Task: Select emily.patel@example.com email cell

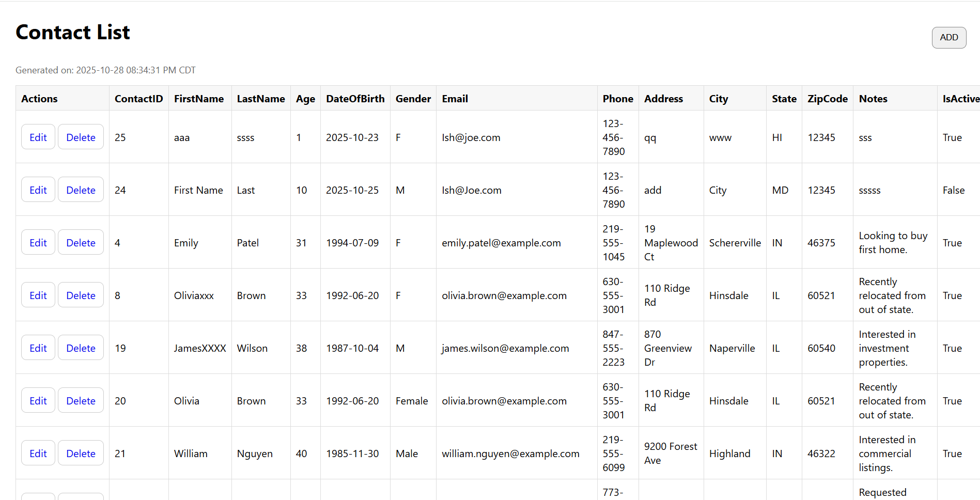Action: (x=501, y=242)
